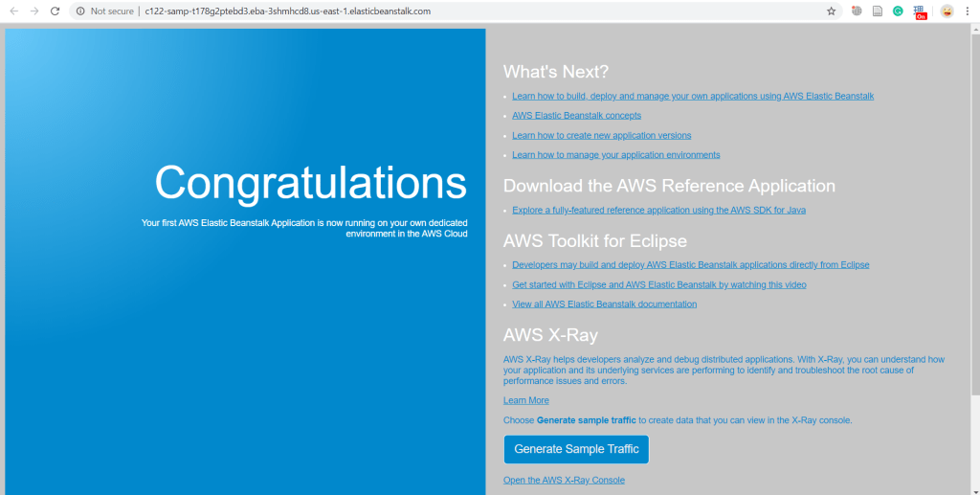Click the Not secure site info icon
The image size is (980, 495).
point(80,11)
